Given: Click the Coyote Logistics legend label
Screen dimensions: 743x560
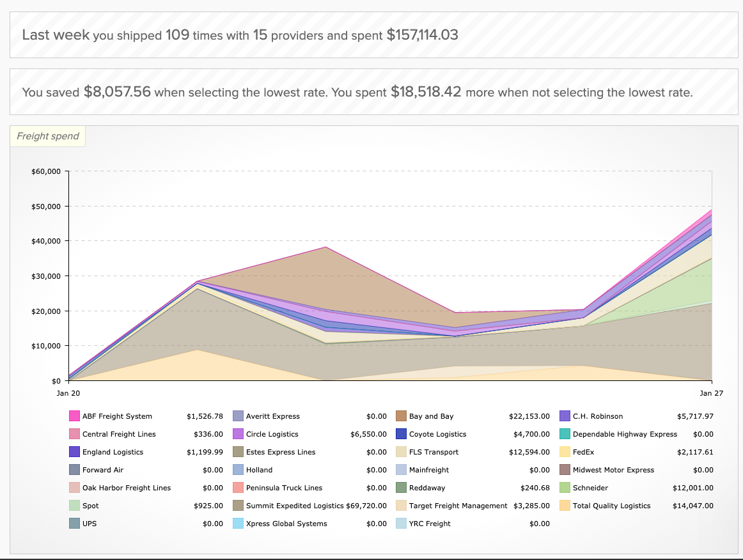Looking at the screenshot, I should pos(437,434).
